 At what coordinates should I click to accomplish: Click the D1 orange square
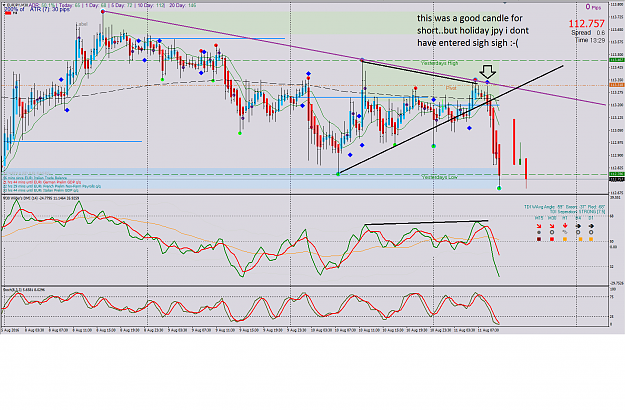[x=591, y=239]
